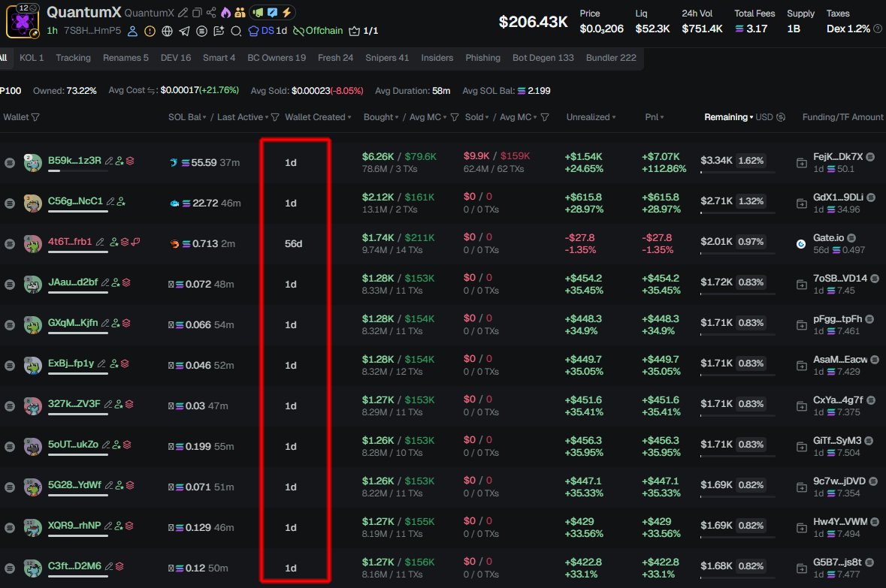Expand the Unrealized column sort dropdown
Screen dimensions: 886x588
[592, 117]
